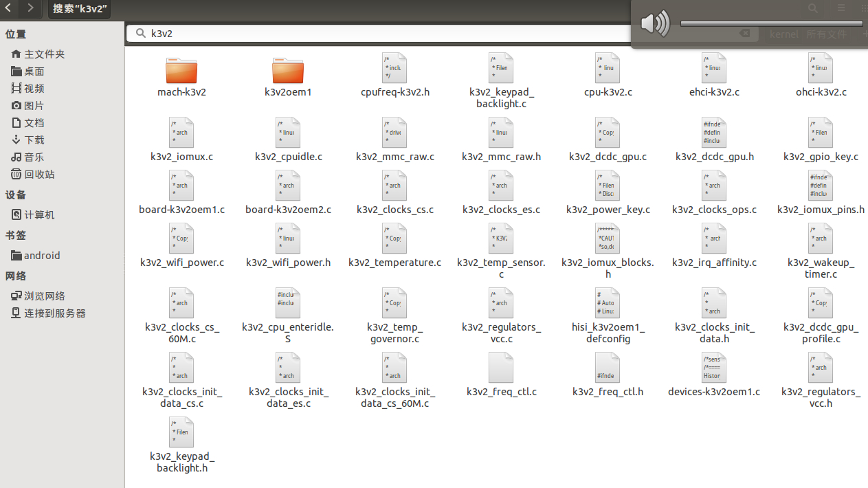
Task: Select the k3v2_clocks_cs.c file icon
Action: tap(394, 186)
